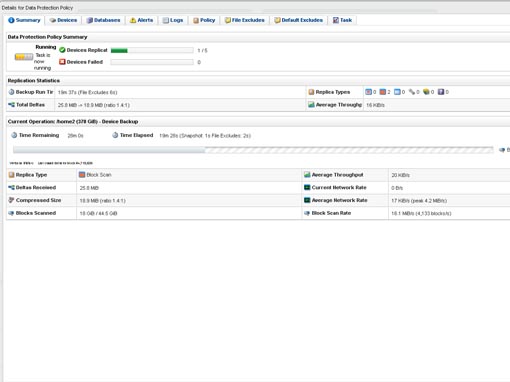View the Alerts tab
The width and height of the screenshot is (510, 382).
[141, 20]
